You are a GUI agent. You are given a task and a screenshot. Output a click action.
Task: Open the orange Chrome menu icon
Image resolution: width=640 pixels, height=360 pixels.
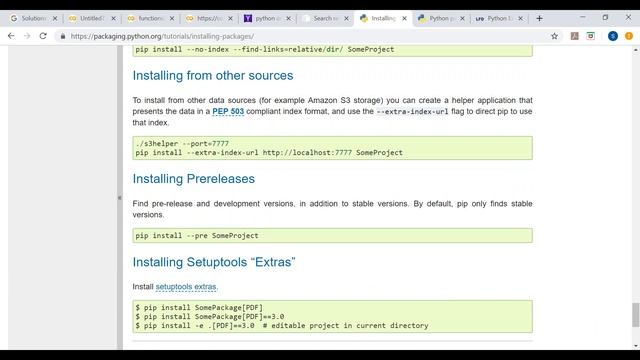tap(629, 36)
